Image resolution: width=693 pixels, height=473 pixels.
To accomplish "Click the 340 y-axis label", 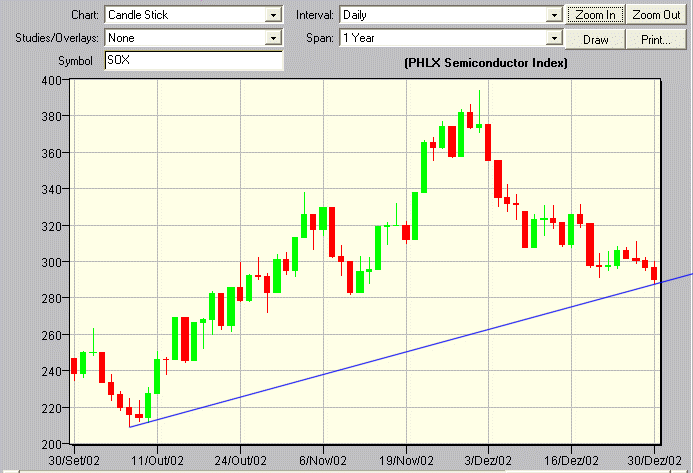I will [x=51, y=190].
